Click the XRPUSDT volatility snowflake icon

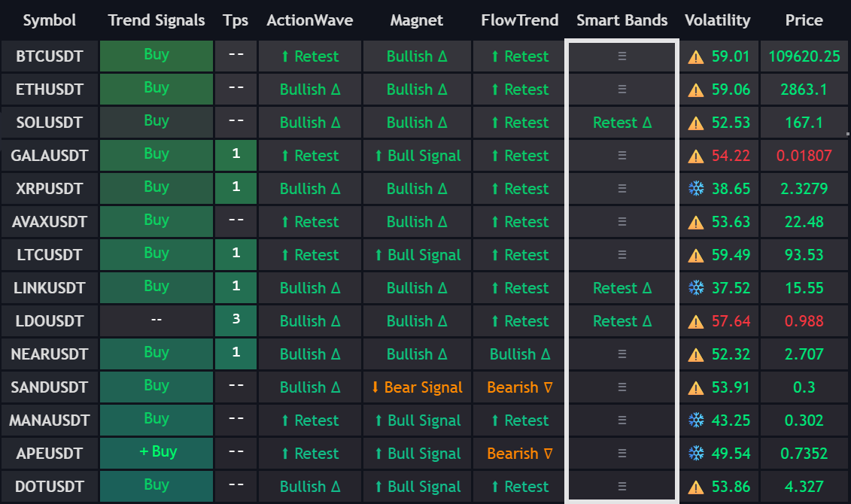[x=696, y=189]
